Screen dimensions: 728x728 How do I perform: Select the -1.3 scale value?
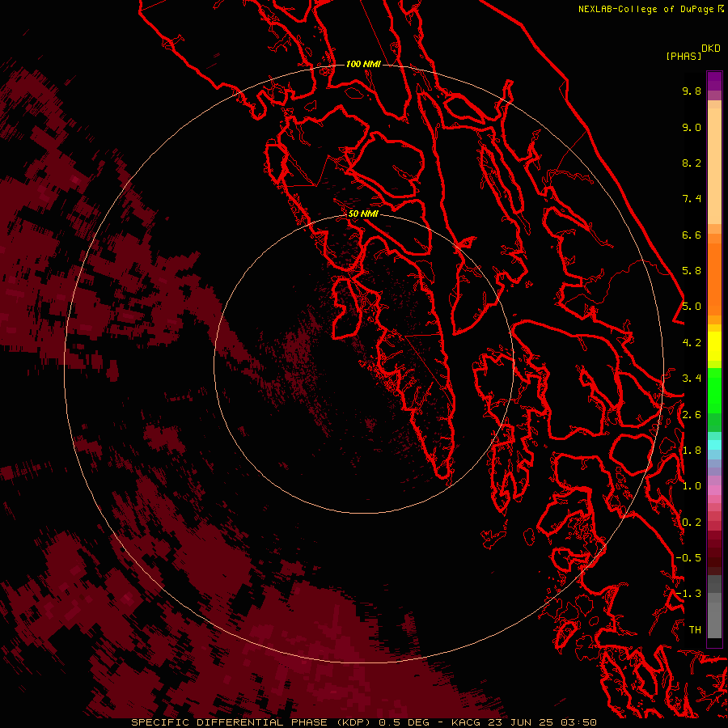(688, 594)
